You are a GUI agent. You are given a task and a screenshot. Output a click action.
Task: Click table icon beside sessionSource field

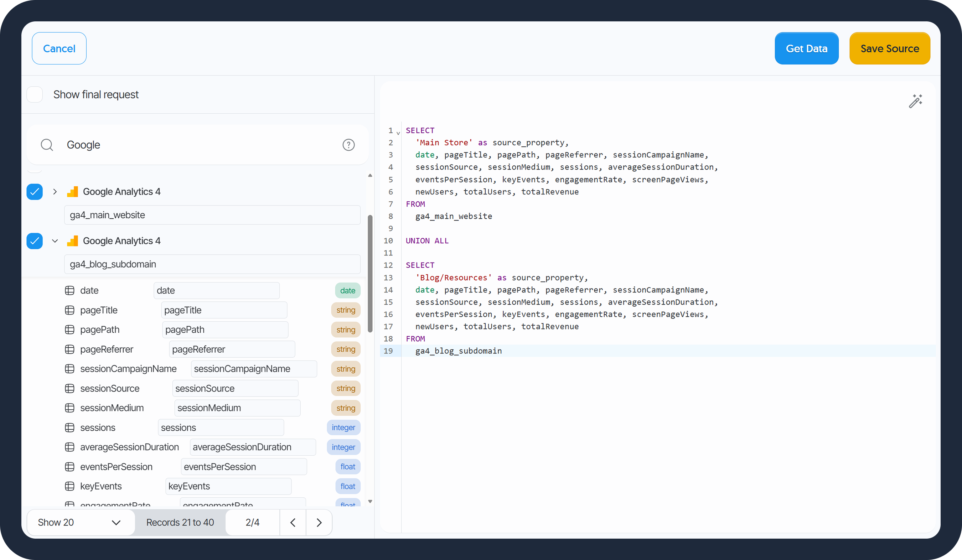[x=69, y=388]
